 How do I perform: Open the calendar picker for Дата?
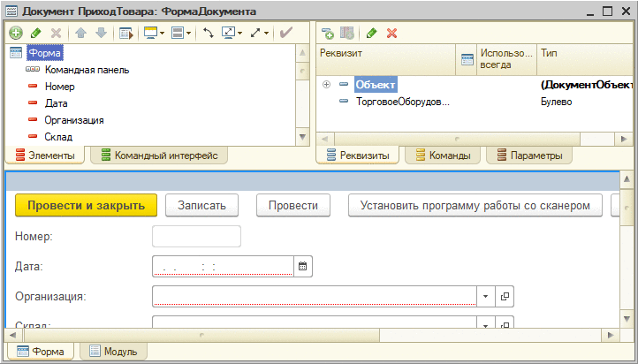[303, 267]
